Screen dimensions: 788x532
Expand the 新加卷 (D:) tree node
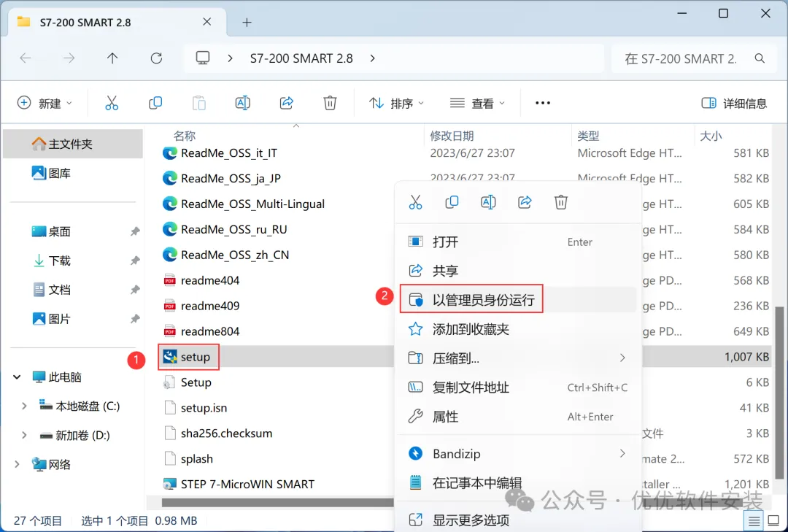(x=24, y=435)
